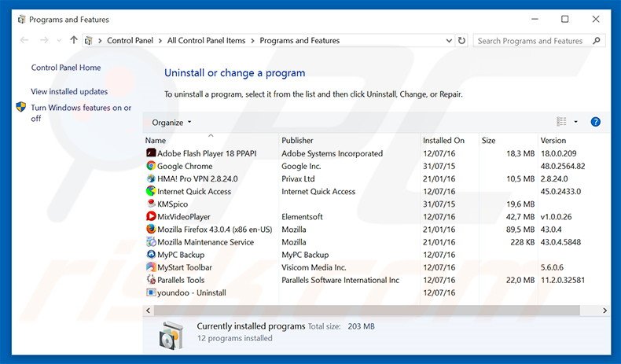
Task: Click the Programs and Features title bar icon
Action: point(22,20)
